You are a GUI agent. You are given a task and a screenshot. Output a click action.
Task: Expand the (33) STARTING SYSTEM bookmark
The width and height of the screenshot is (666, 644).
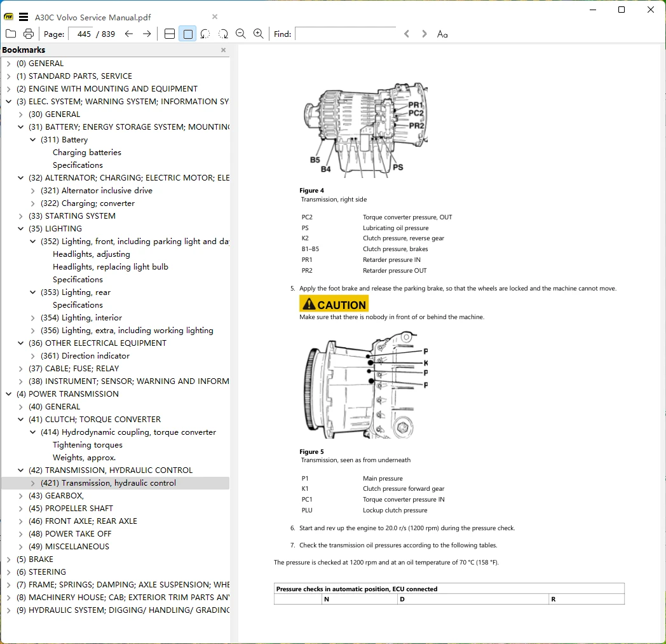point(20,216)
